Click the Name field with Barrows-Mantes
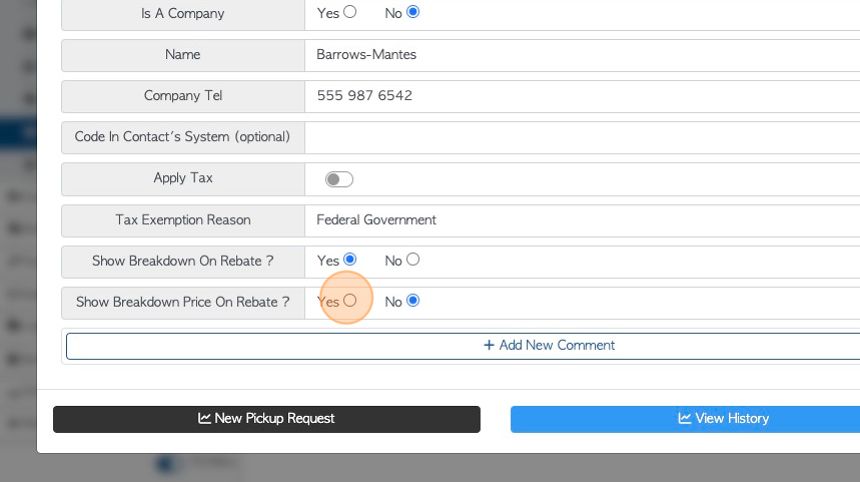 coord(582,55)
